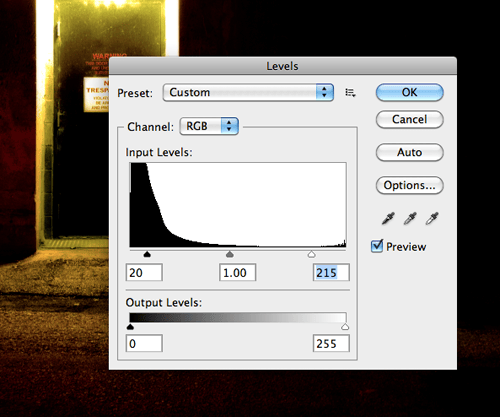Click the input shadow field showing 20
The height and width of the screenshot is (417, 500).
[x=144, y=272]
